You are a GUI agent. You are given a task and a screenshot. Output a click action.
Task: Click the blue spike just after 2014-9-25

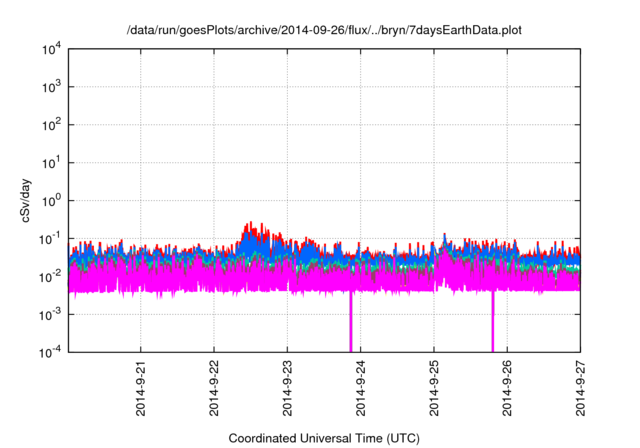444,240
